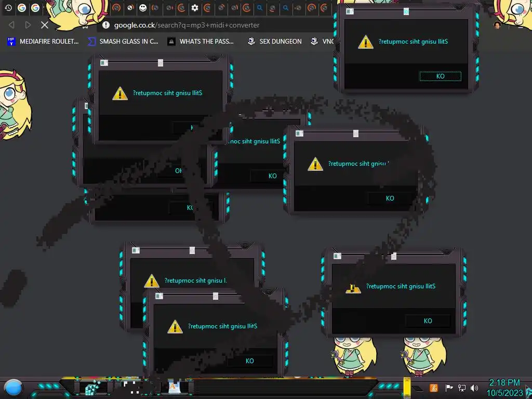532x399 pixels.
Task: Click the Java tray icon
Action: click(433, 388)
